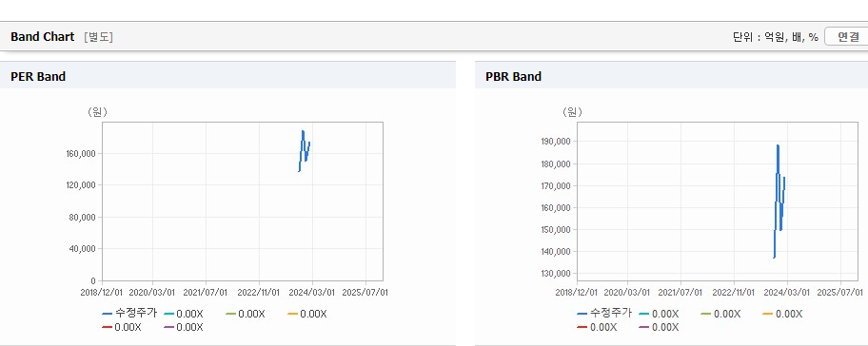The height and width of the screenshot is (346, 868).
Task: Toggle green 0.00X legend in PBR Band
Action: tap(721, 314)
